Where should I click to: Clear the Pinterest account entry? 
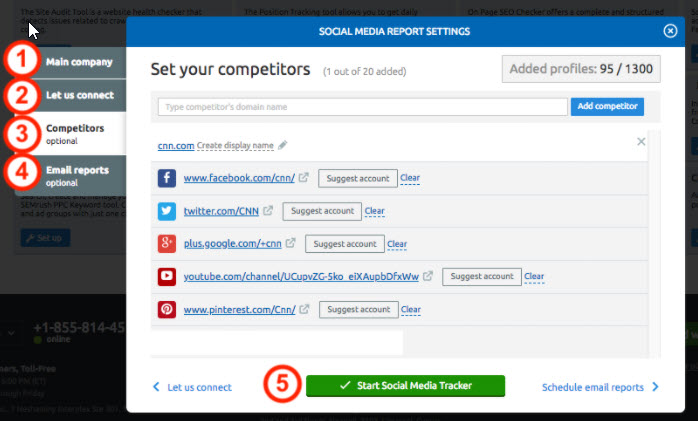(x=410, y=309)
